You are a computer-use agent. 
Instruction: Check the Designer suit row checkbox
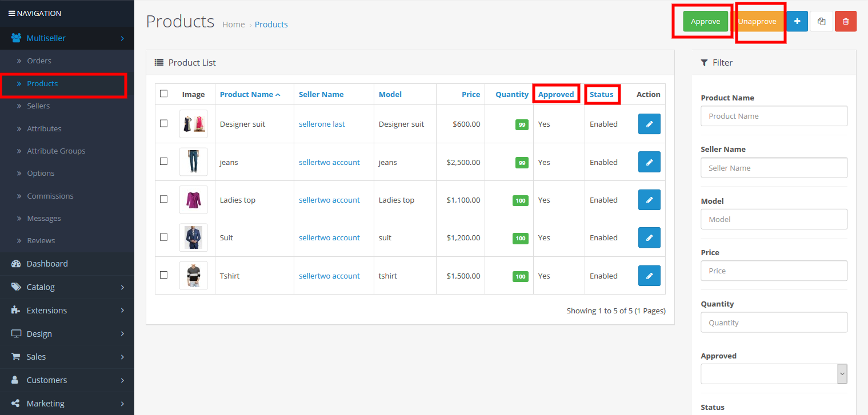click(x=164, y=123)
